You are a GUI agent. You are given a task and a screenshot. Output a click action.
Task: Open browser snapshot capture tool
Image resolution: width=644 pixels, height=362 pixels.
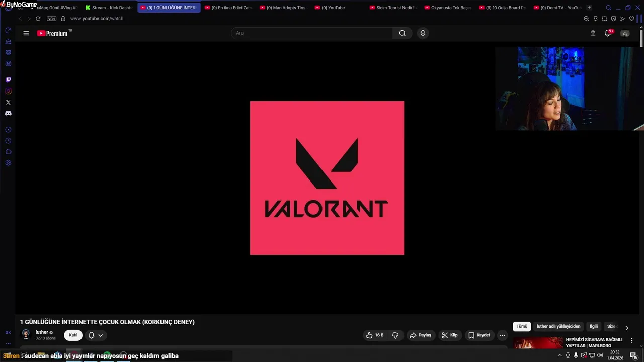pos(604,19)
